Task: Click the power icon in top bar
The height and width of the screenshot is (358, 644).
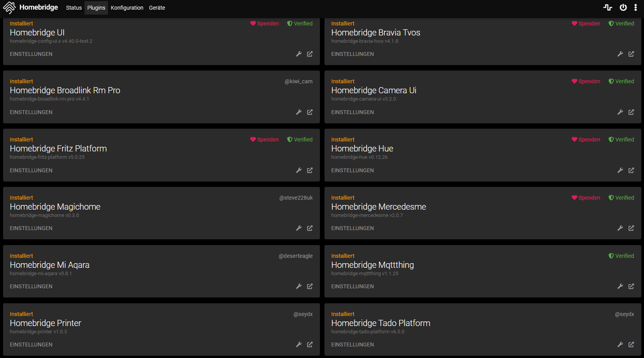Action: 623,7
